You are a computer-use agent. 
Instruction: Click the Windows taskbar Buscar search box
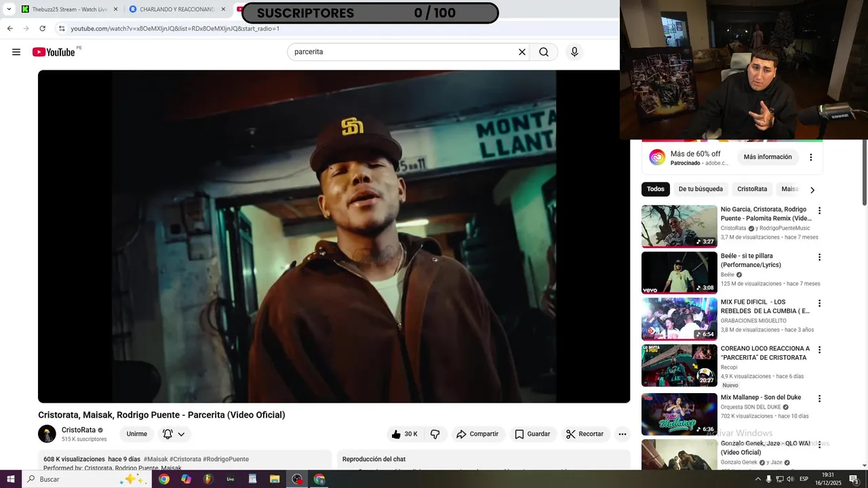pos(85,479)
